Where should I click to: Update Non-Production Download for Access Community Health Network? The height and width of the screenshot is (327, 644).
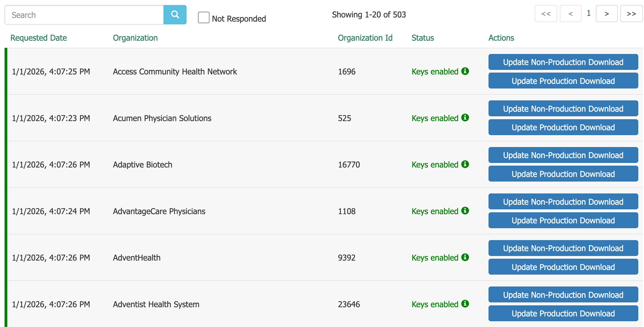[563, 62]
